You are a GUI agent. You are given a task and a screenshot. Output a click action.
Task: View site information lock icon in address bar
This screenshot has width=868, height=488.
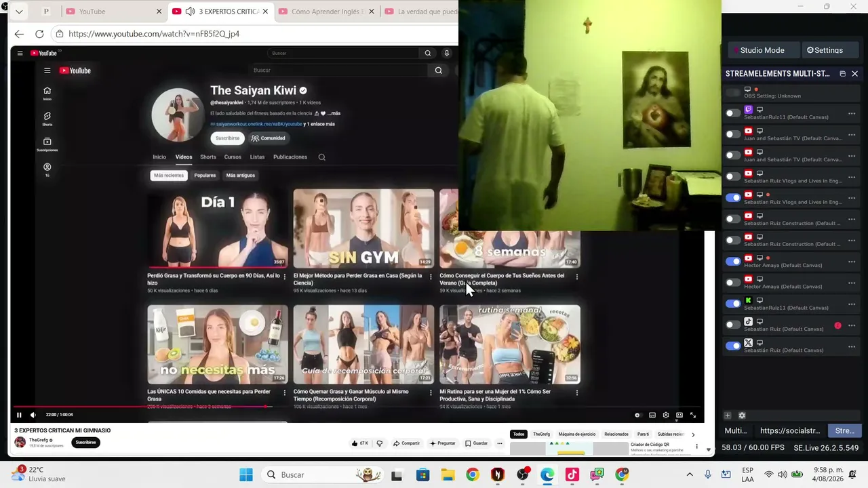(x=60, y=34)
